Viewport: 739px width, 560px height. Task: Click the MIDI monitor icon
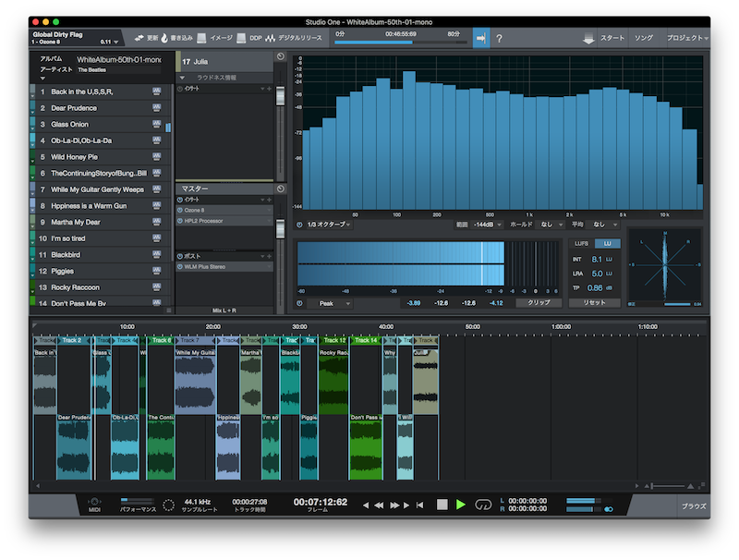[x=95, y=503]
